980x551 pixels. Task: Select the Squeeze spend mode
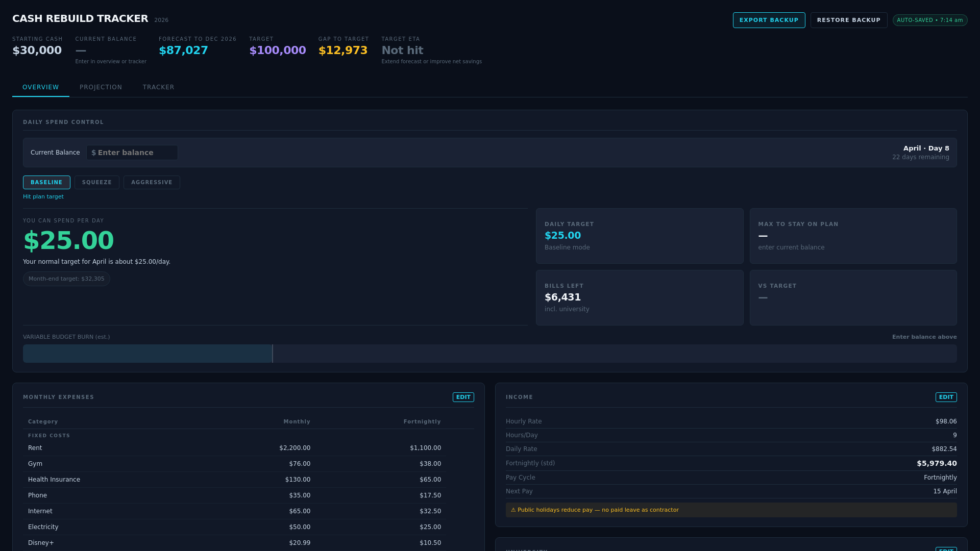point(97,183)
